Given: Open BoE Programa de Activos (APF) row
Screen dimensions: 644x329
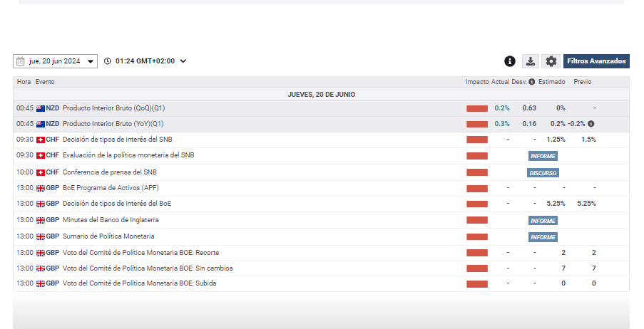Looking at the screenshot, I should coord(111,187).
